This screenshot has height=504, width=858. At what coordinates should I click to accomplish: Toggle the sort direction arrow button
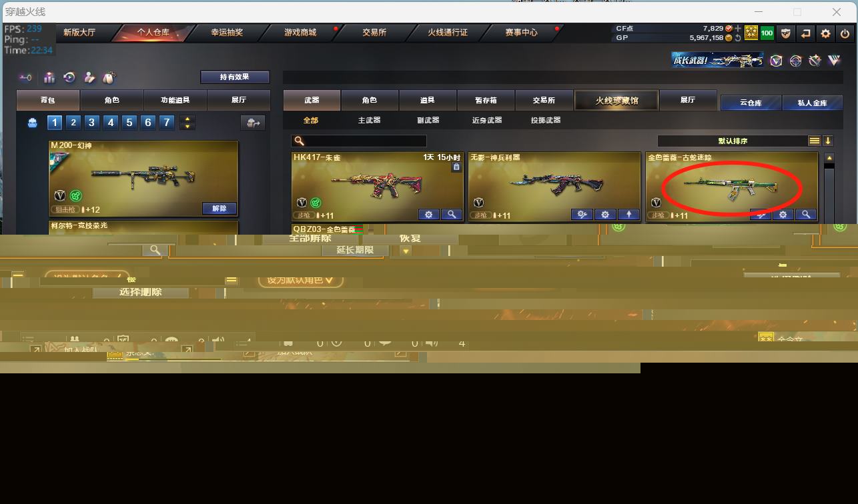click(x=828, y=141)
